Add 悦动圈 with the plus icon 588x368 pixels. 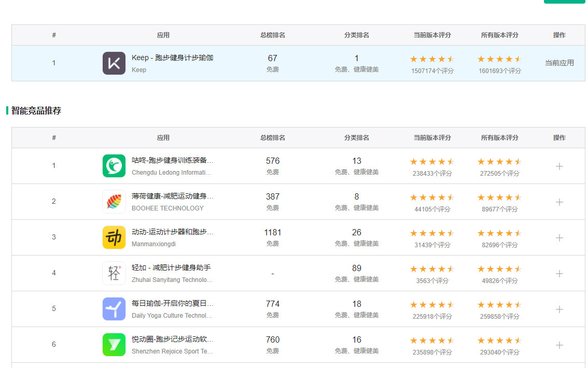(559, 345)
